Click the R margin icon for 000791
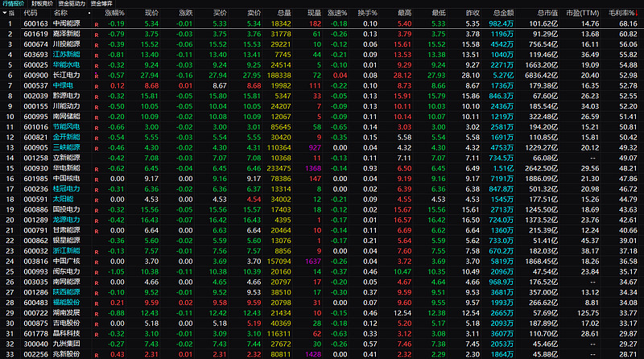644x359 pixels. pyautogui.click(x=97, y=231)
